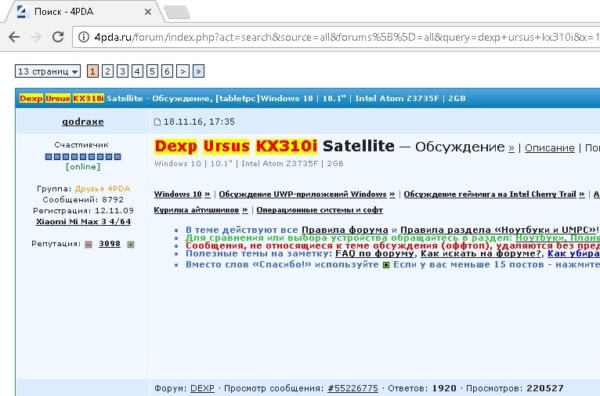The image size is (600, 396).
Task: Go to results page 5
Action: pos(152,71)
